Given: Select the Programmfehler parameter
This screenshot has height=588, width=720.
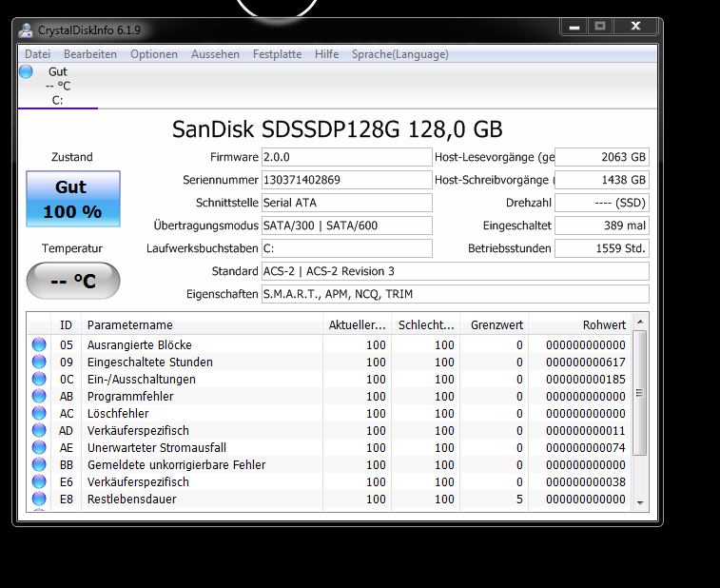Looking at the screenshot, I should [x=130, y=397].
